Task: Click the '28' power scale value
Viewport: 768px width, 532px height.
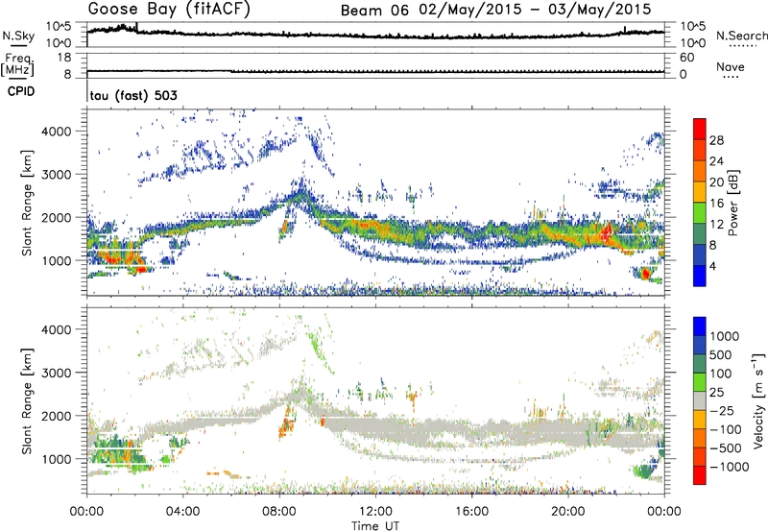Action: [x=716, y=140]
